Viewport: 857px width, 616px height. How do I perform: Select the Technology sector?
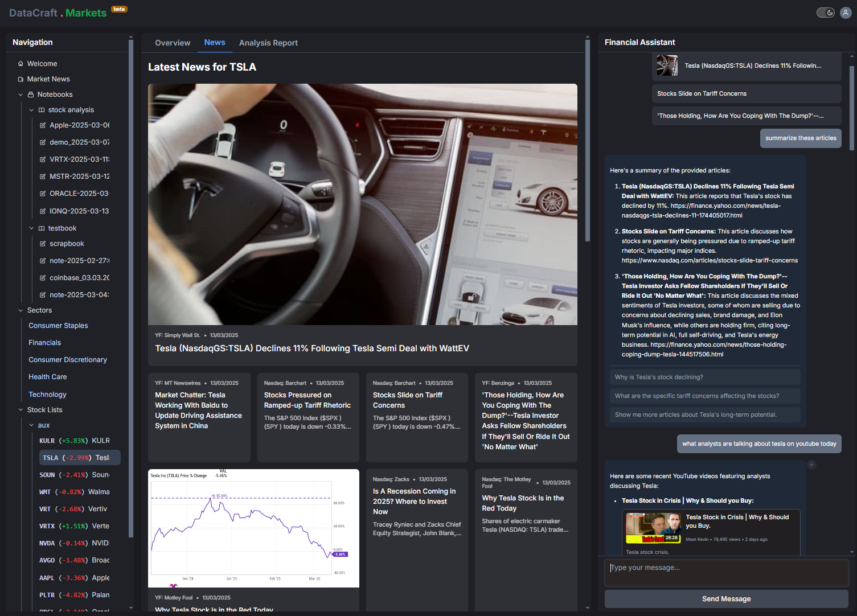(47, 395)
